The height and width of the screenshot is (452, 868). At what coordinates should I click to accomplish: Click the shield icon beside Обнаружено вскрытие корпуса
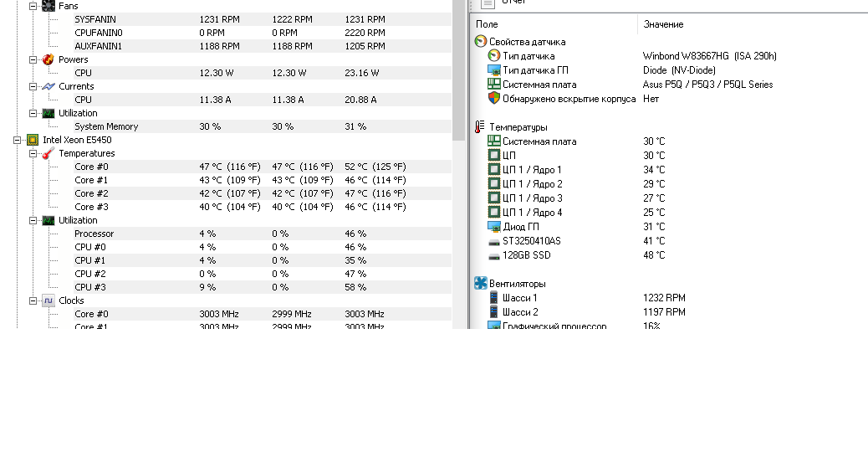pyautogui.click(x=494, y=99)
